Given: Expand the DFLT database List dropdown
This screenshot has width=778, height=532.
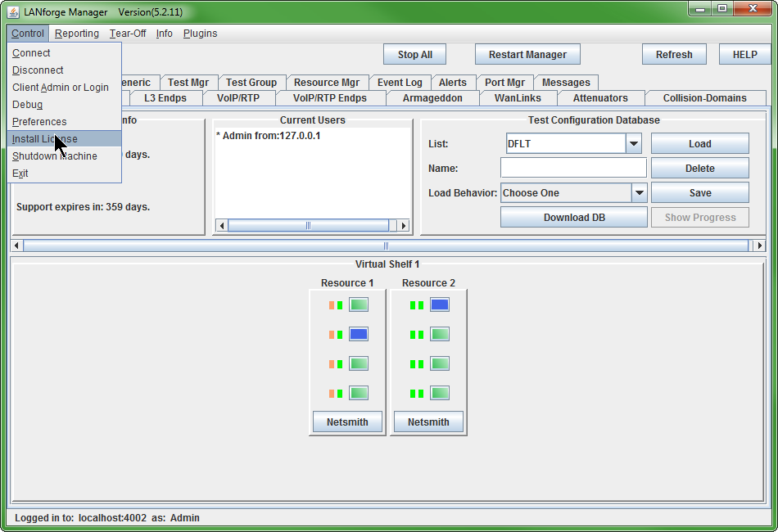Looking at the screenshot, I should (x=633, y=144).
